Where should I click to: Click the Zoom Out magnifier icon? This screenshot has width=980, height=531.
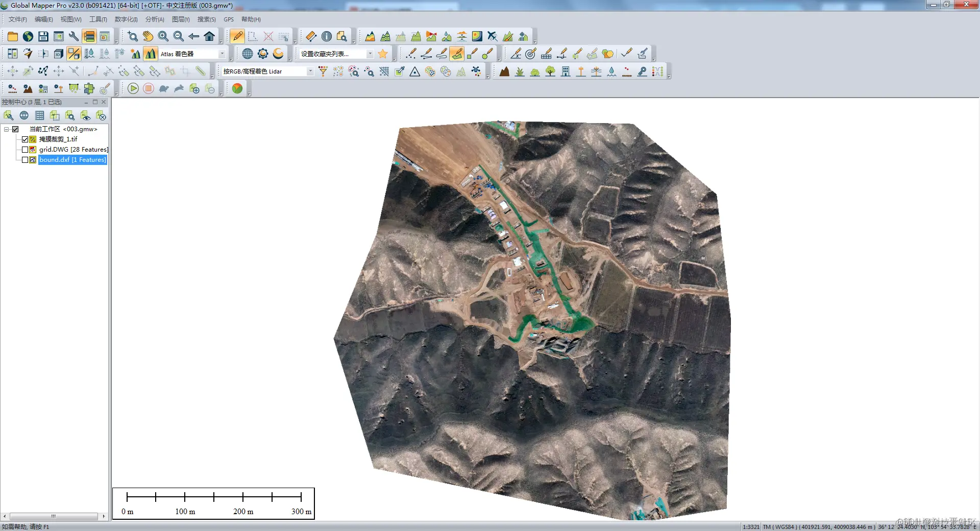click(x=179, y=36)
